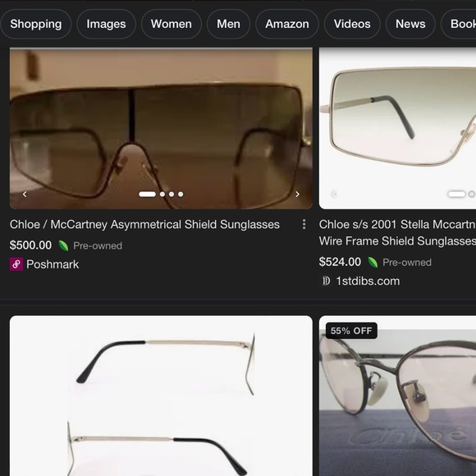Switch to the Videos tab
The height and width of the screenshot is (476, 476).
click(352, 24)
